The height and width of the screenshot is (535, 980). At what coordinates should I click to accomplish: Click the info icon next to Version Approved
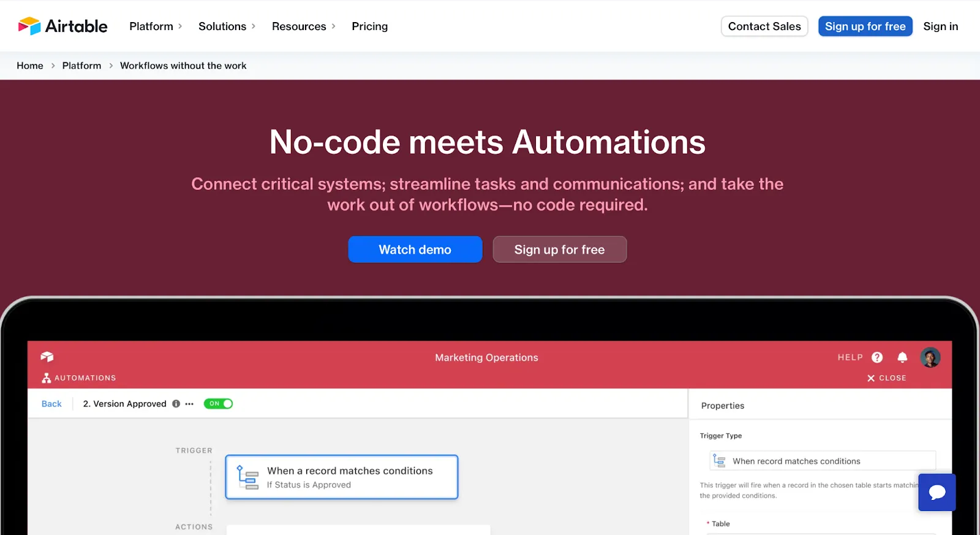[x=176, y=404]
